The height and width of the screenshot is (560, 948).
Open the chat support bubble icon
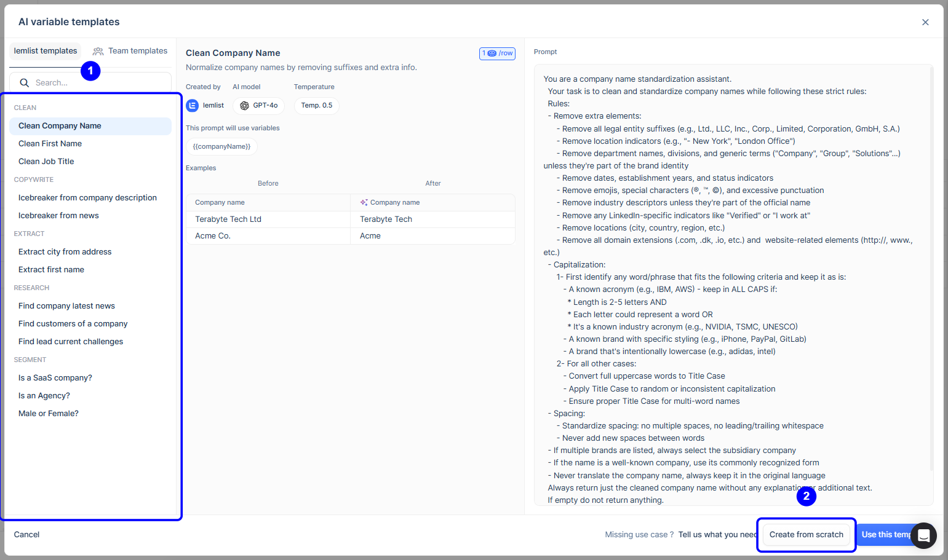tap(923, 535)
